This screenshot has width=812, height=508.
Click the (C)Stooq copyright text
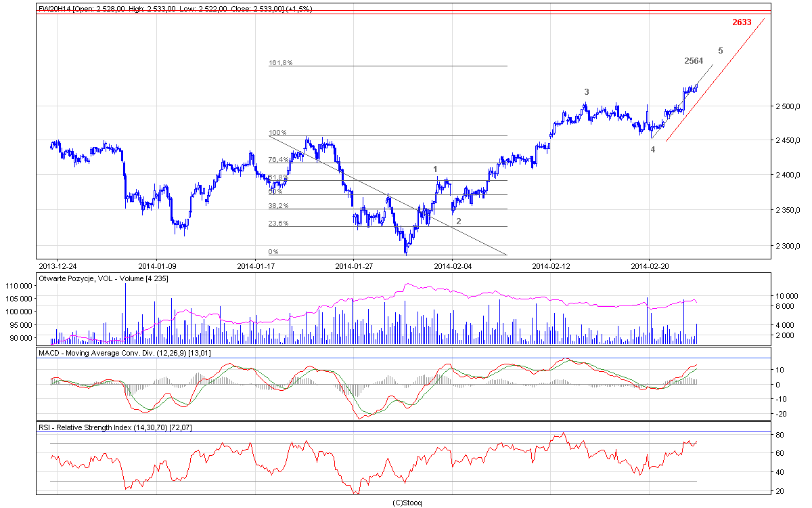407,503
